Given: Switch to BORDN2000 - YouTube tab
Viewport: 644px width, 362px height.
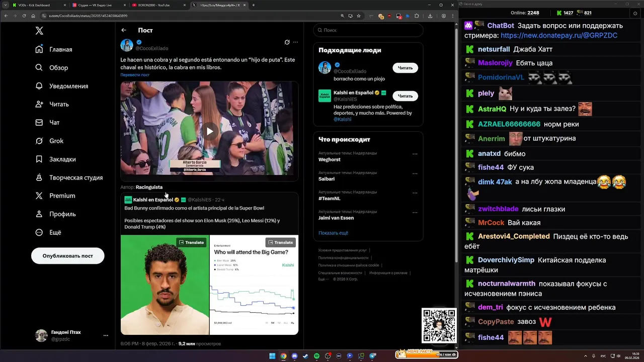Looking at the screenshot, I should tap(158, 5).
